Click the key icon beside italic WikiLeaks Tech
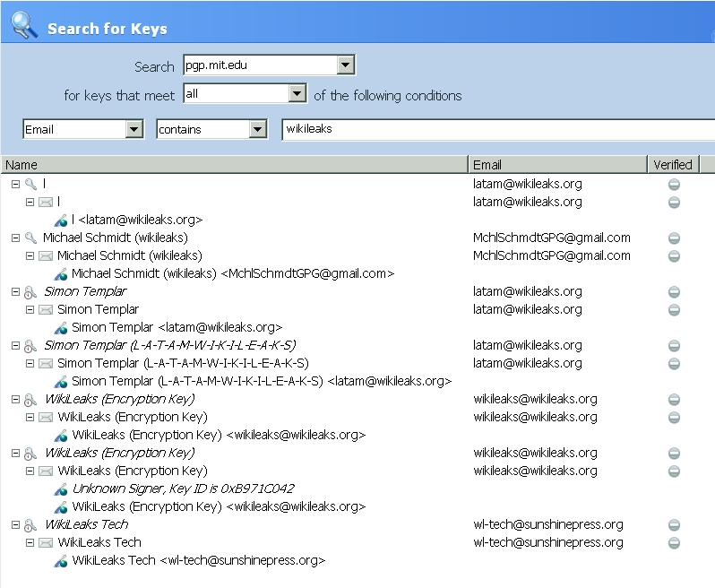The height and width of the screenshot is (588, 715). (30, 525)
